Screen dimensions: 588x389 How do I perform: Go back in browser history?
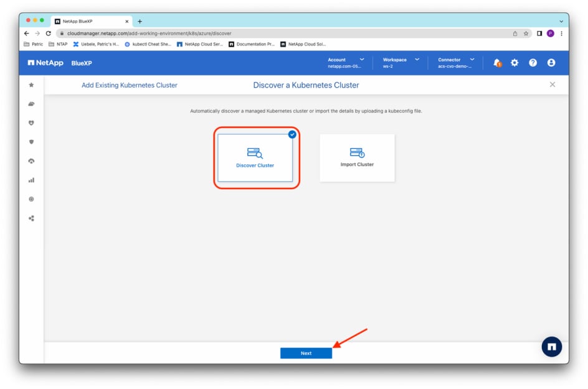click(x=27, y=34)
